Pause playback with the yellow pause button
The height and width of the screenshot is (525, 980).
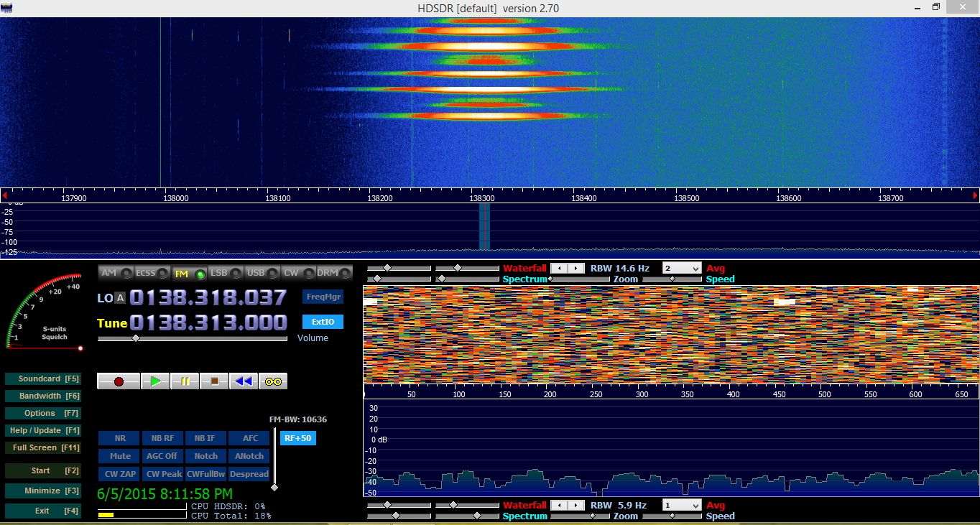coord(185,381)
